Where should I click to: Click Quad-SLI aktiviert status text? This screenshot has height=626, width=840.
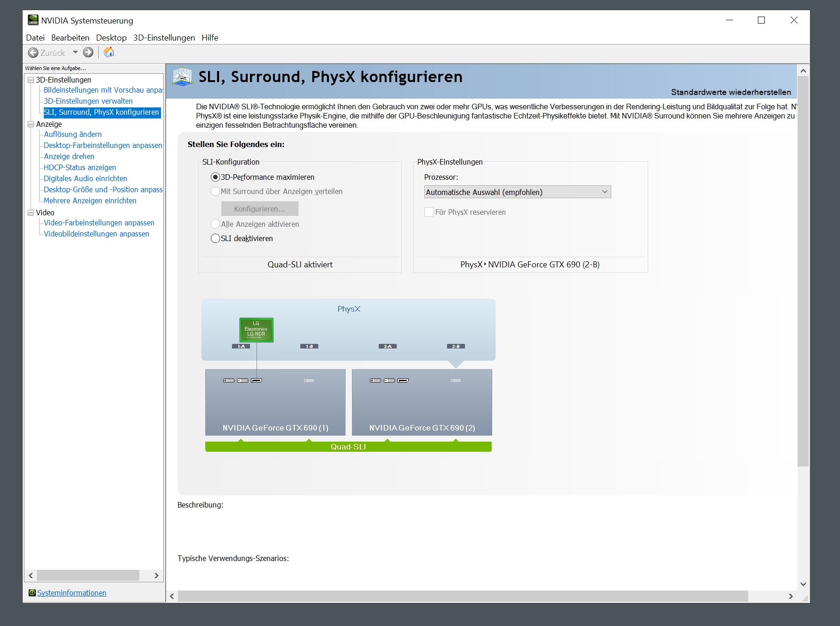[300, 265]
